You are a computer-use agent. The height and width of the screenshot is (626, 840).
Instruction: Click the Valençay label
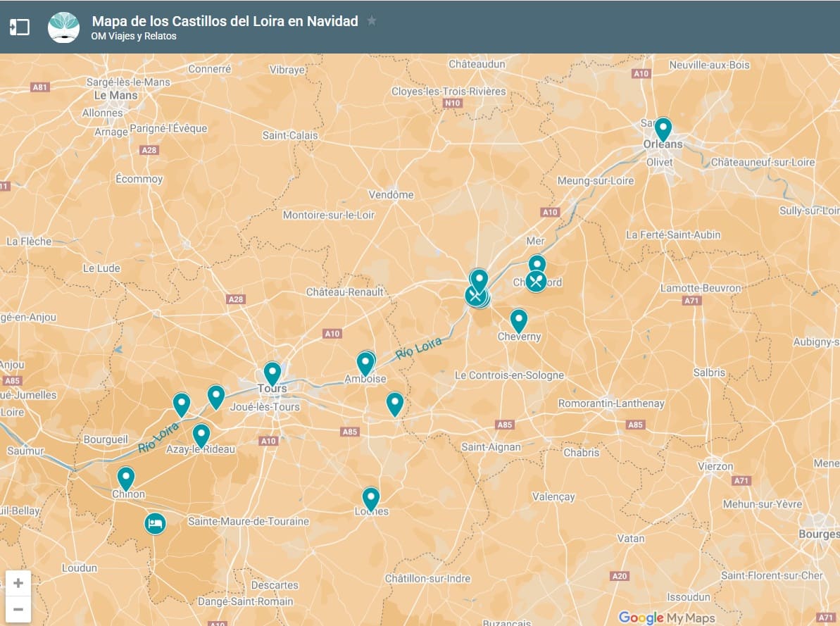(x=553, y=497)
